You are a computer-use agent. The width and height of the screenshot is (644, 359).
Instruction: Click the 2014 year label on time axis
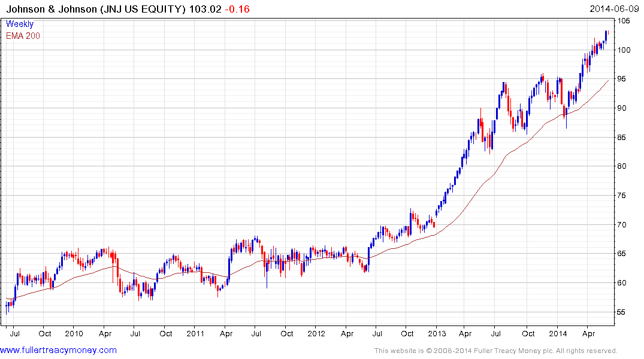coord(558,333)
